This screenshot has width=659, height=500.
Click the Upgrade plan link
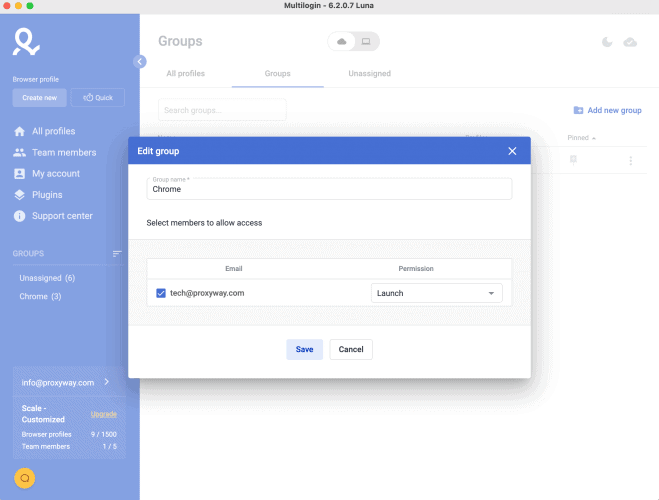[x=104, y=414]
